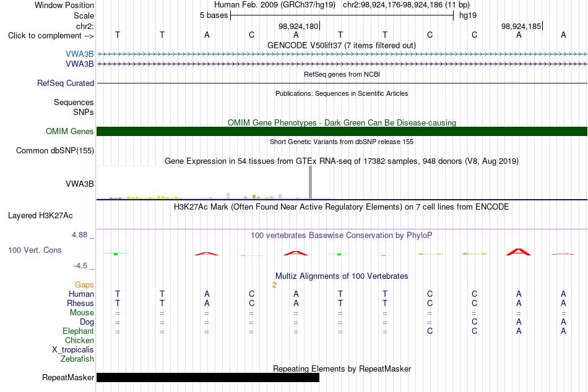The height and width of the screenshot is (392, 588).
Task: Click the tall gray GTEx expression bar
Action: pos(311,182)
